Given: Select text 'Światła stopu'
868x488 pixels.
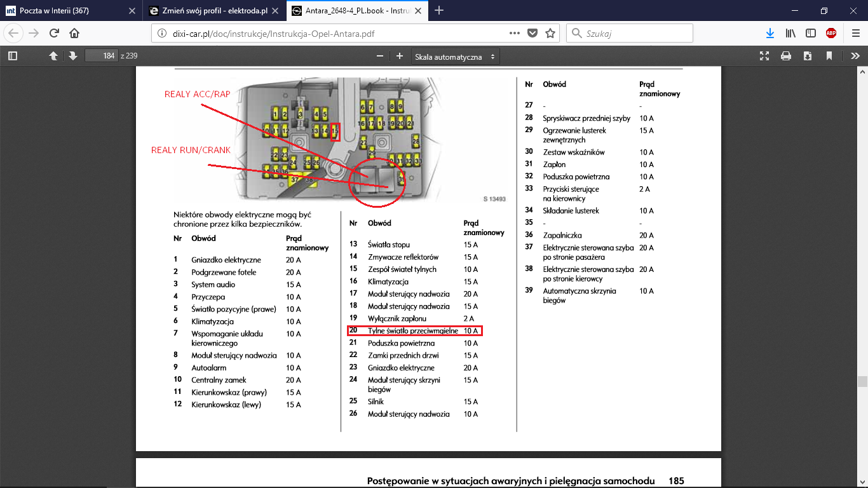Looking at the screenshot, I should [x=389, y=245].
